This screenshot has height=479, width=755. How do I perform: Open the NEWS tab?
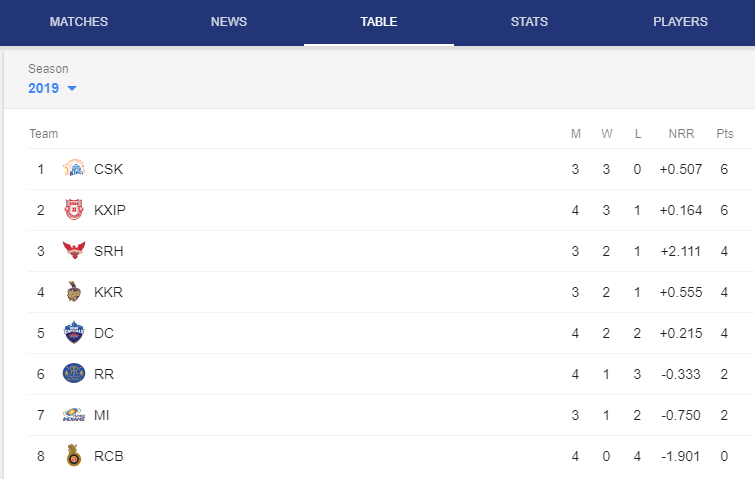(229, 22)
